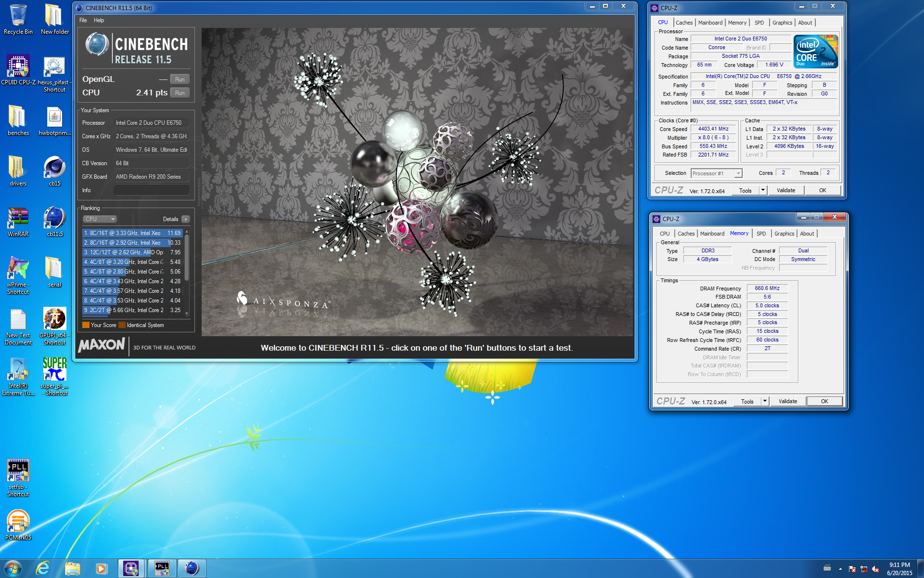Select the setfsb shortcut icon
This screenshot has height=578, width=924.
coord(18,478)
